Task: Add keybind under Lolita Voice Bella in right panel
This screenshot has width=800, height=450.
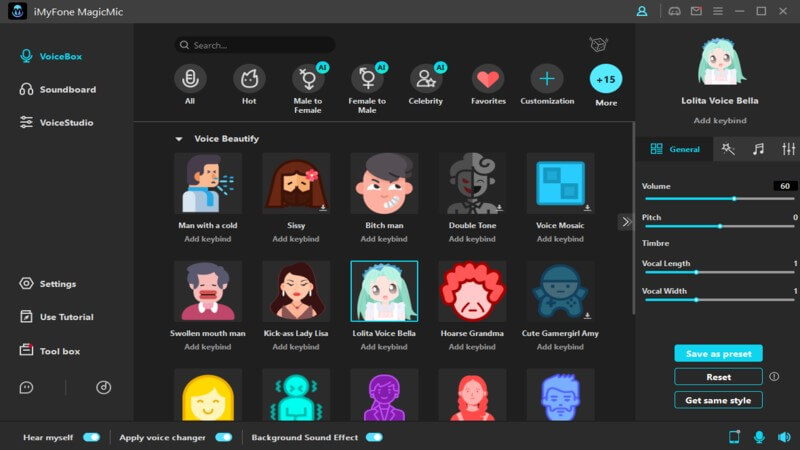Action: [x=720, y=121]
